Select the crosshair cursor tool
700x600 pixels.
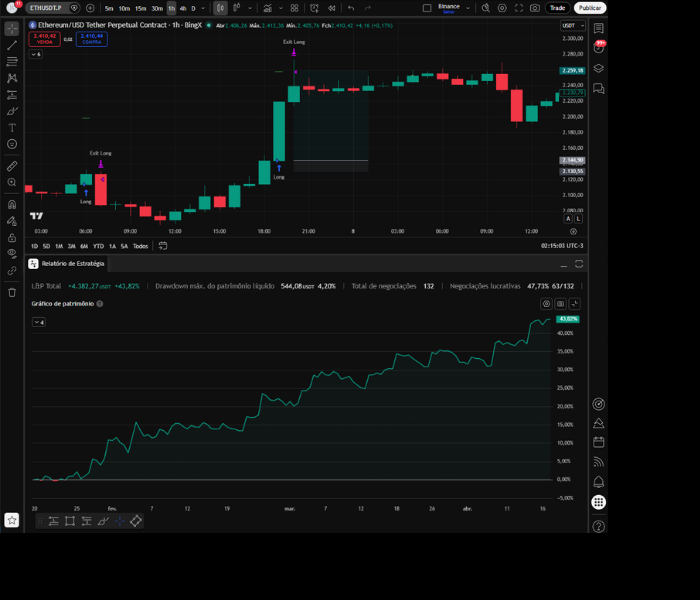[x=12, y=28]
